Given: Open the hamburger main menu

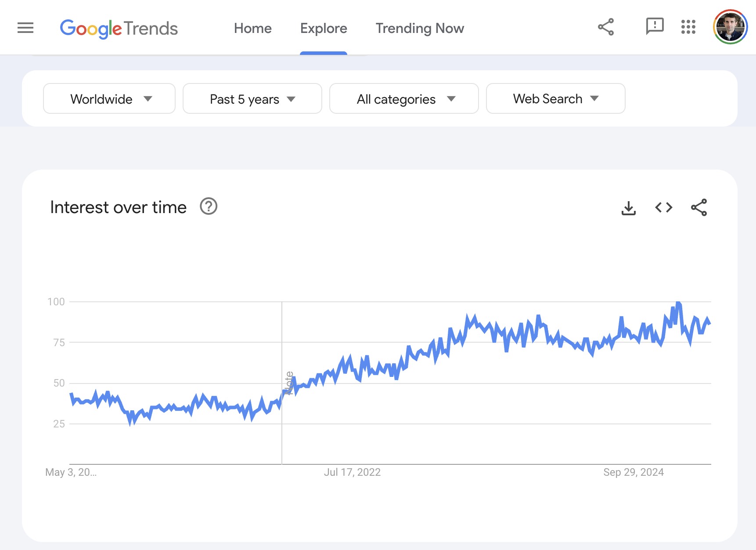Looking at the screenshot, I should (x=25, y=28).
